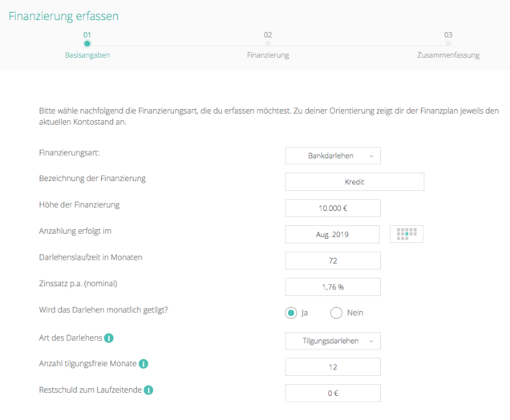This screenshot has width=510, height=420.
Task: Click the step 01 progress dot
Action: [87, 43]
